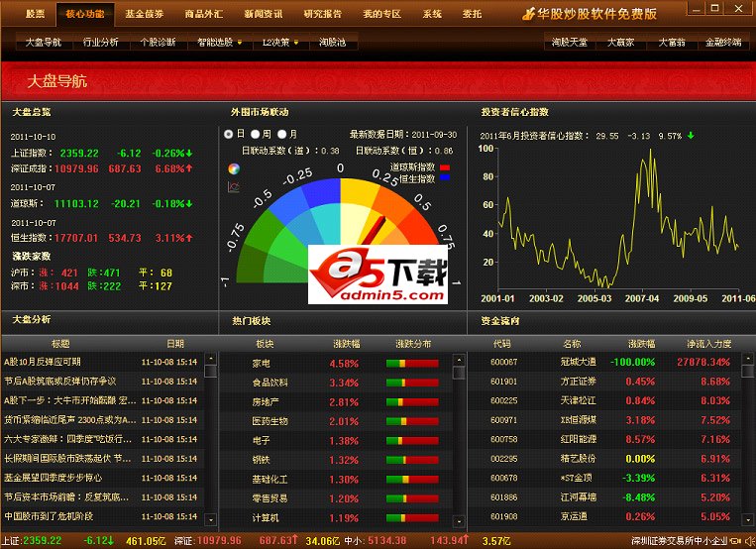Open news item 基金展望四季度步步惊心
The width and height of the screenshot is (756, 549).
click(54, 478)
